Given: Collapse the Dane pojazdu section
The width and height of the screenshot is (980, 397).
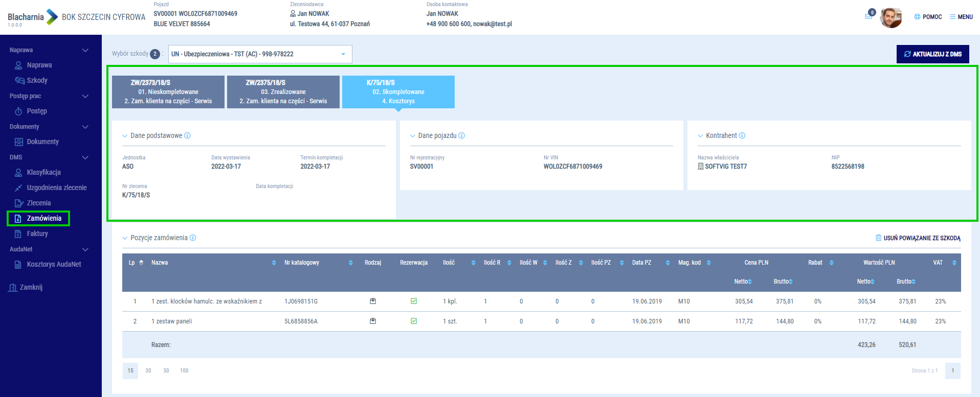Looking at the screenshot, I should point(413,136).
